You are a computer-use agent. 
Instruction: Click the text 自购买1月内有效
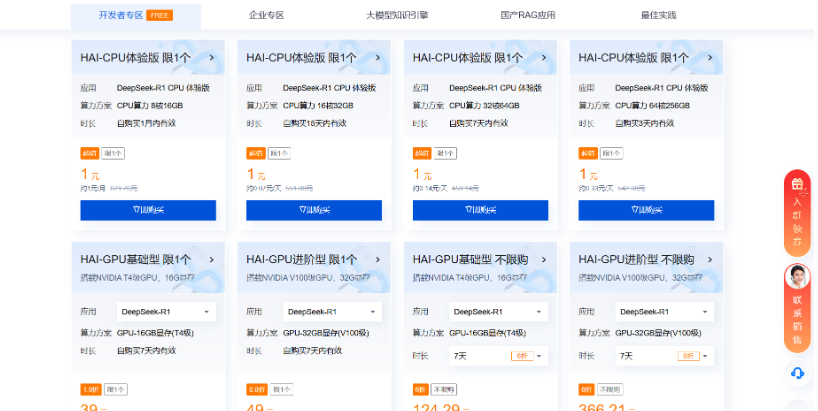146,123
